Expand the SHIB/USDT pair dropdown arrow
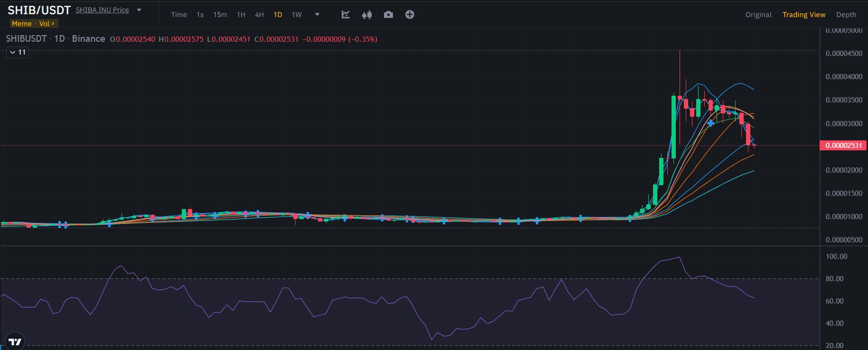 click(x=139, y=10)
